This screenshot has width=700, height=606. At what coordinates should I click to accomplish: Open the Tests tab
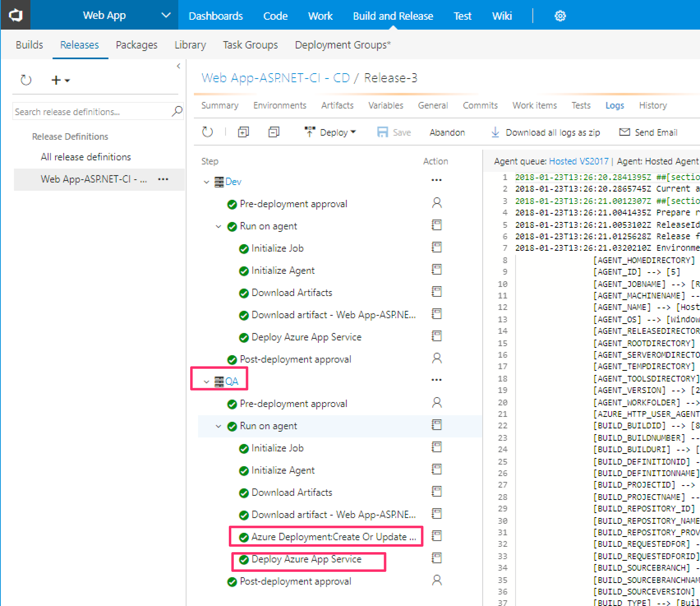click(x=581, y=106)
